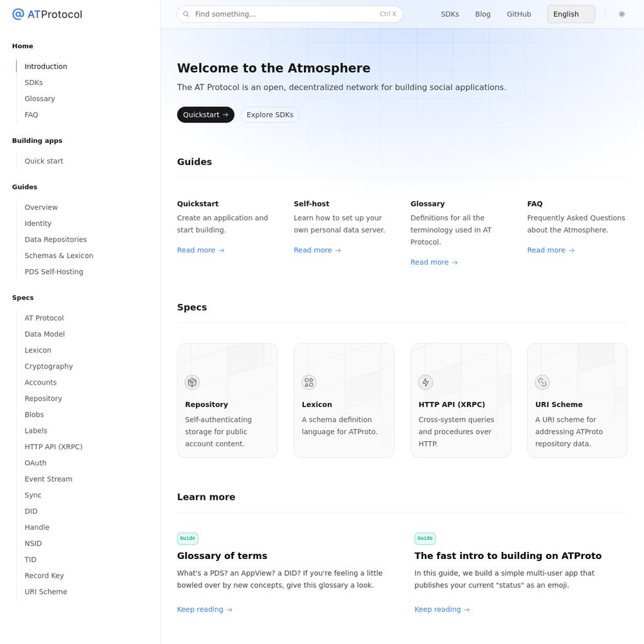Open the English language dropdown

(x=571, y=14)
